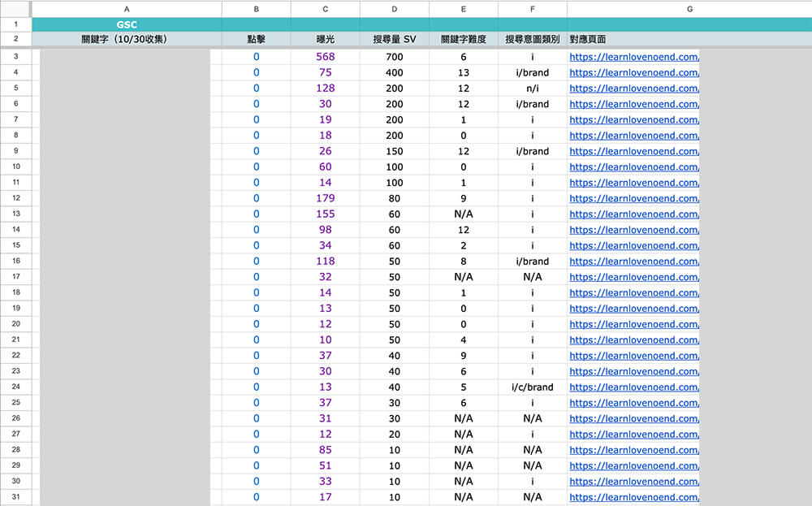Select column C header
This screenshot has height=506, width=812.
326,9
